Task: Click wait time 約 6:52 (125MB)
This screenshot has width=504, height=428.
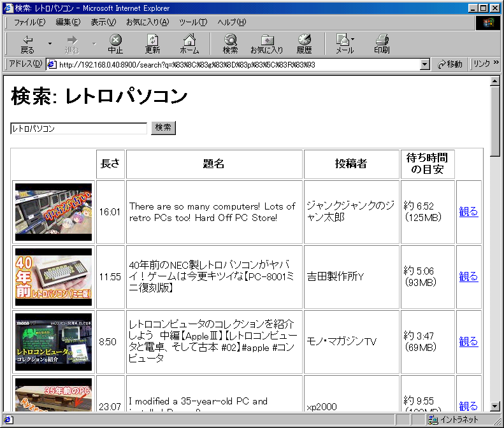Action: click(422, 211)
